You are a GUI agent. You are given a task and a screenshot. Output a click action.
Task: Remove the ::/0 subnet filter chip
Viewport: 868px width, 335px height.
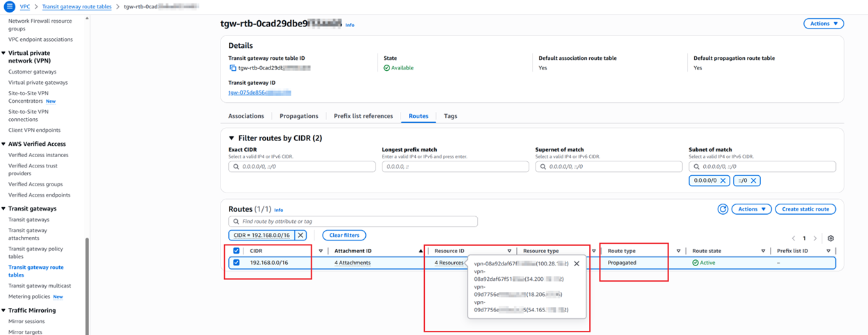(x=753, y=181)
